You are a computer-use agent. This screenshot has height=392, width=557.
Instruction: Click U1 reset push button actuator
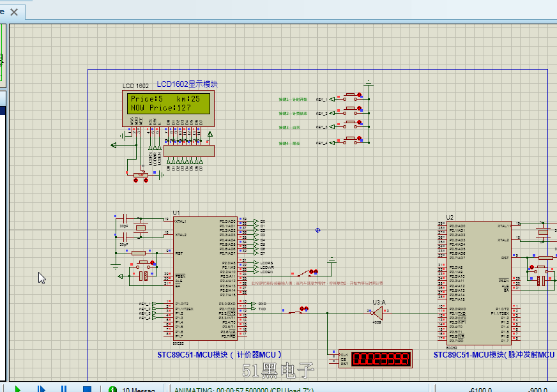click(x=152, y=263)
